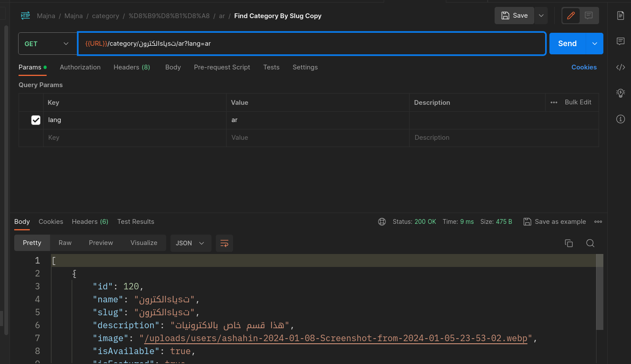
Task: Open the request info icon
Action: (x=620, y=119)
